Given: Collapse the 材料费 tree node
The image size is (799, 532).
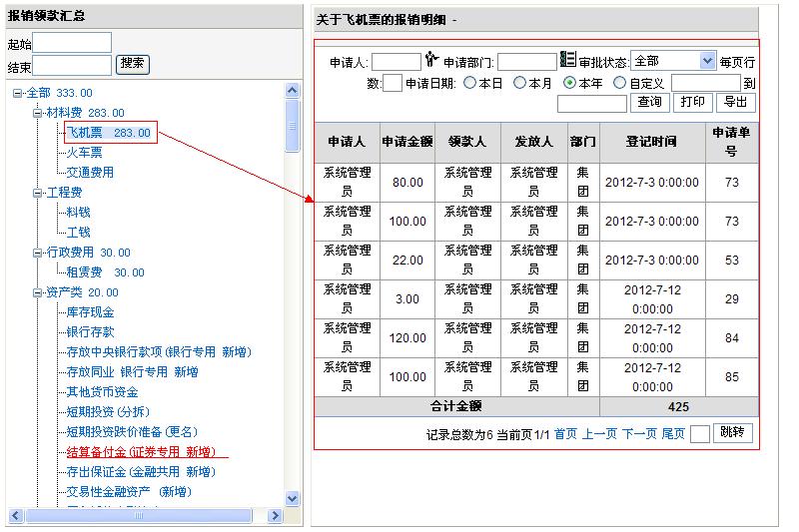Looking at the screenshot, I should coord(38,113).
